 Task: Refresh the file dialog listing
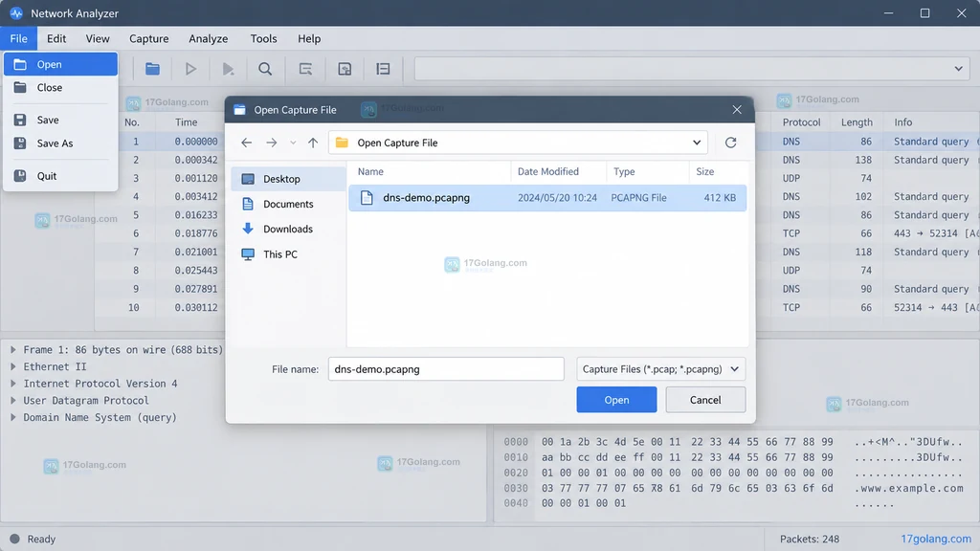coord(730,143)
